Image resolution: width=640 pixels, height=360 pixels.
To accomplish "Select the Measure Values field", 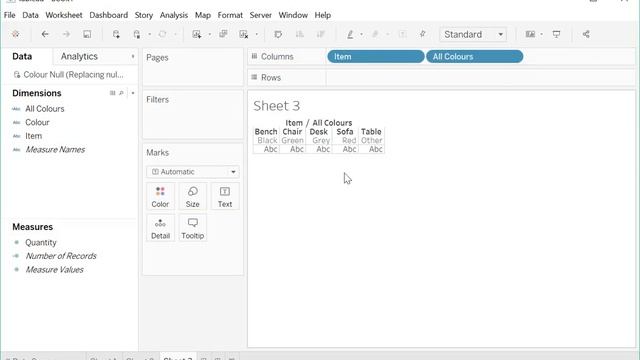I will [54, 270].
